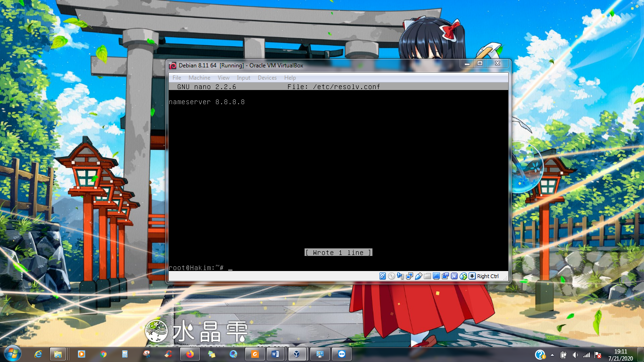This screenshot has width=644, height=362.
Task: Click the GNU nano 2.2.6 header text
Action: click(x=207, y=87)
